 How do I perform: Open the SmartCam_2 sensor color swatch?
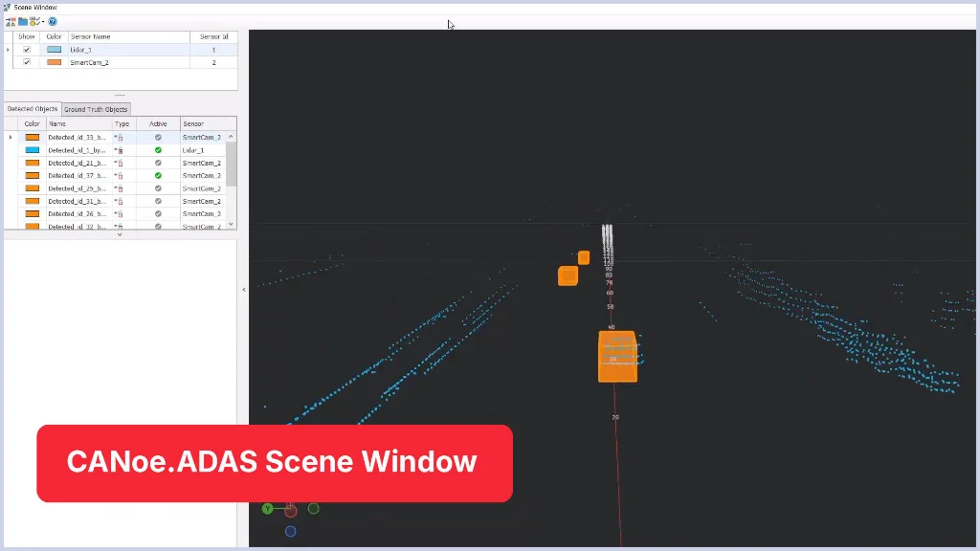click(54, 62)
